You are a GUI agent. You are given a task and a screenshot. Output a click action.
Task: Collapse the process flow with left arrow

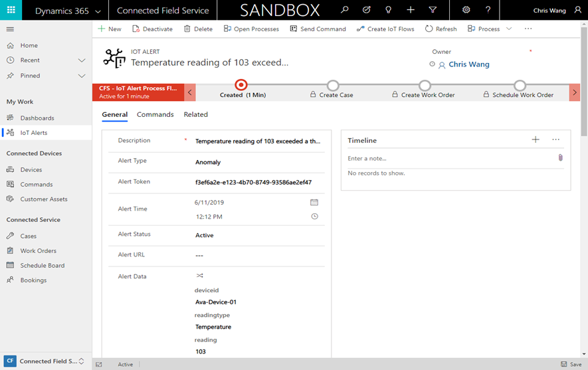[x=190, y=92]
